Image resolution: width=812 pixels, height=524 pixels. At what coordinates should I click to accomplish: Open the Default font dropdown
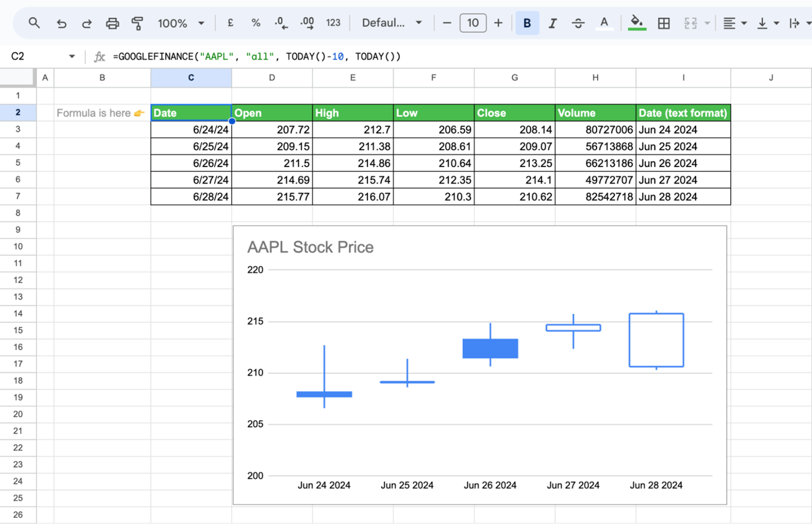click(392, 23)
